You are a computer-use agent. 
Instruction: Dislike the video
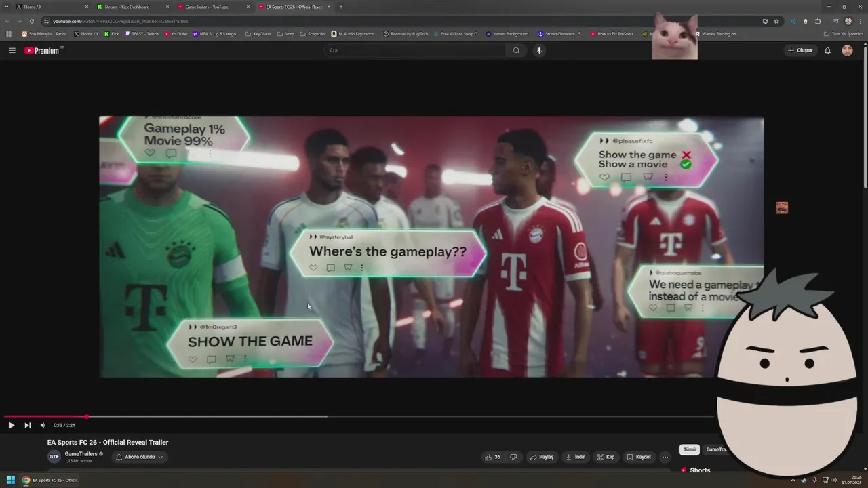click(513, 457)
